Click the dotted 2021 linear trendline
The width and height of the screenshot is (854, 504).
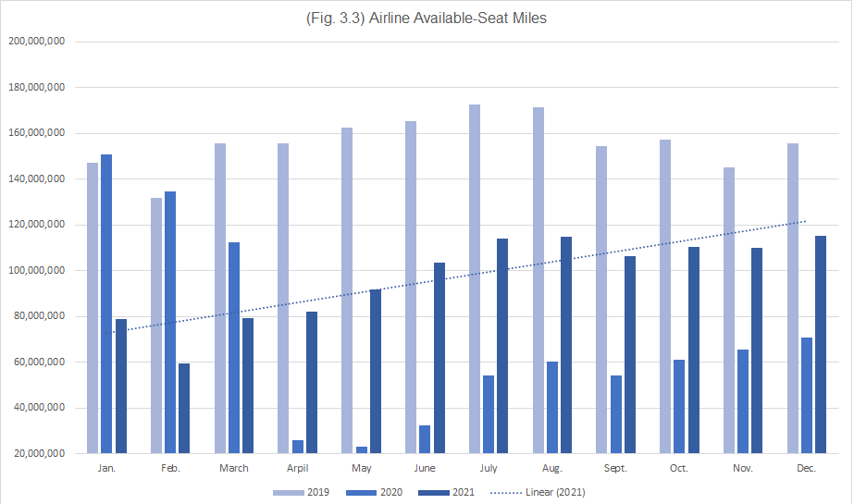[x=456, y=277]
